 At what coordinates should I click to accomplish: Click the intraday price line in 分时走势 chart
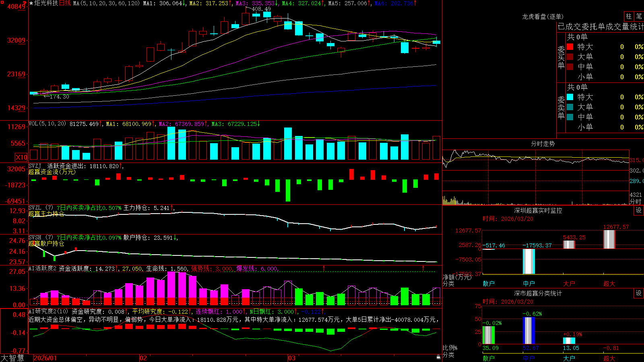point(535,158)
